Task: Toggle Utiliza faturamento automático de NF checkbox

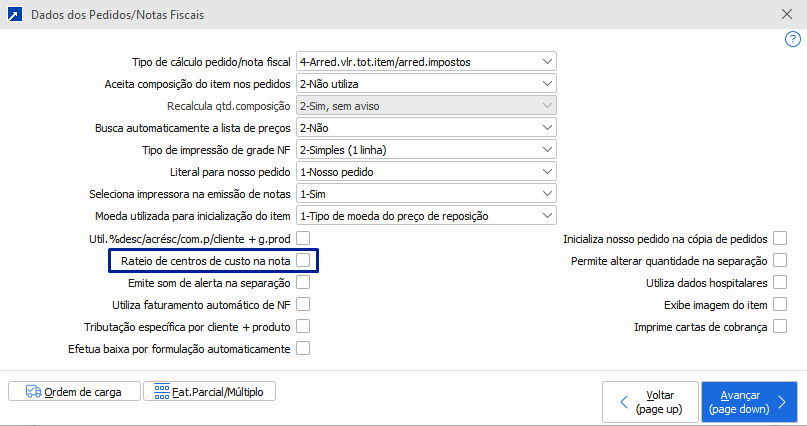Action: tap(303, 305)
